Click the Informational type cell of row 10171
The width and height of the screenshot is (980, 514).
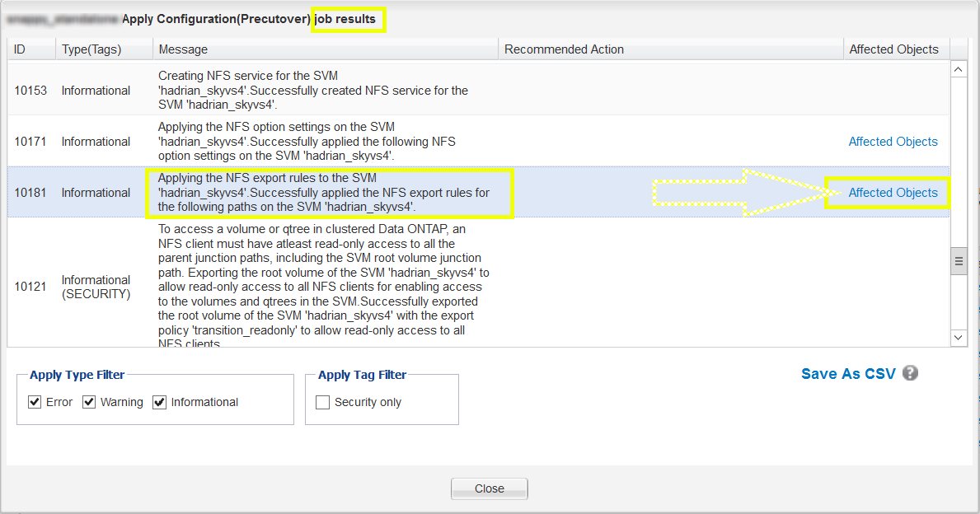[96, 141]
